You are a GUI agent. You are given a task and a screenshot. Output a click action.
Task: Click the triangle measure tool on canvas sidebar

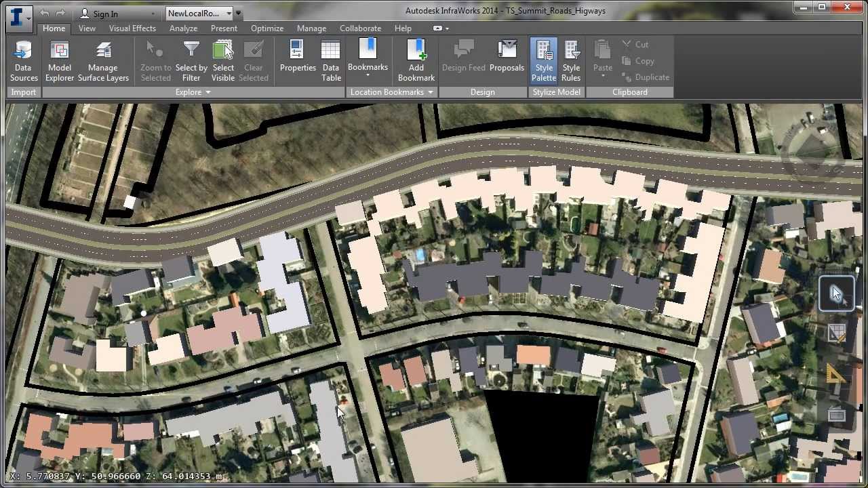[x=837, y=374]
